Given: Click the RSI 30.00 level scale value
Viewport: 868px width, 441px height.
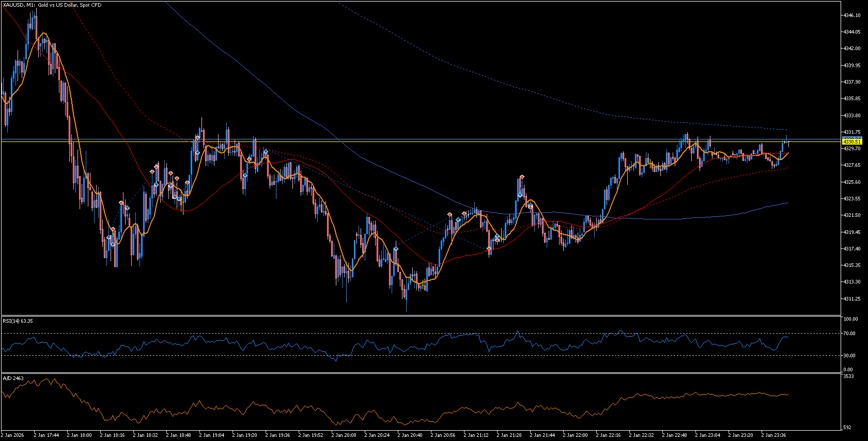Looking at the screenshot, I should click(849, 355).
